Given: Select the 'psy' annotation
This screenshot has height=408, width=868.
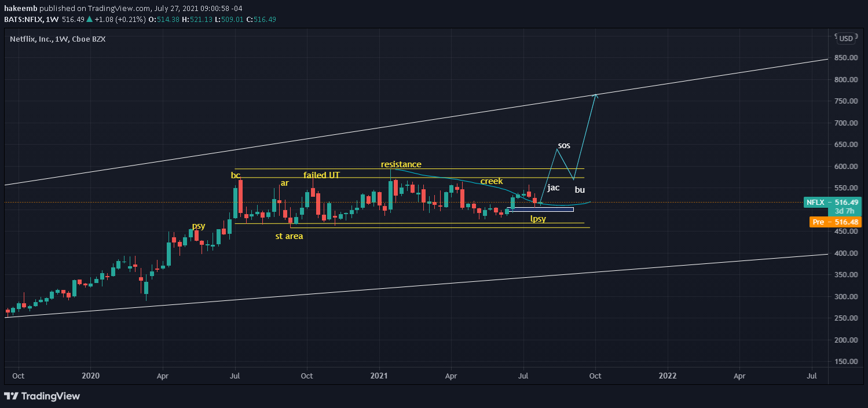Looking at the screenshot, I should [x=199, y=226].
